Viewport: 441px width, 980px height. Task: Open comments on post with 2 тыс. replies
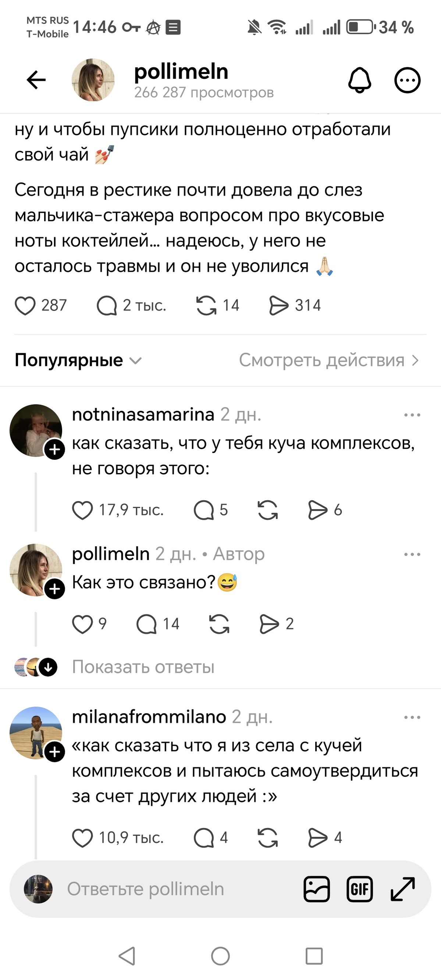click(x=107, y=306)
